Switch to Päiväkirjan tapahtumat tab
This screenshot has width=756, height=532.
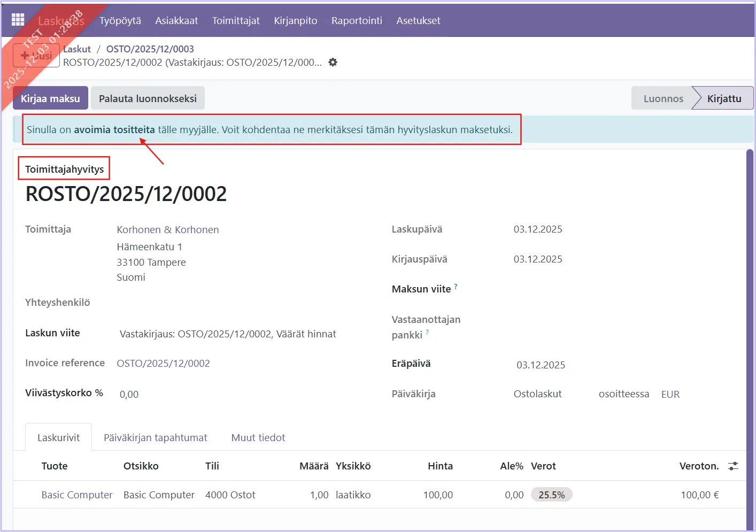[x=155, y=437]
